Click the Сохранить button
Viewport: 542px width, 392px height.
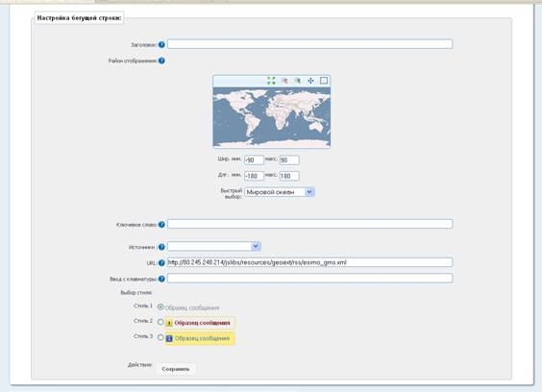[x=176, y=369]
